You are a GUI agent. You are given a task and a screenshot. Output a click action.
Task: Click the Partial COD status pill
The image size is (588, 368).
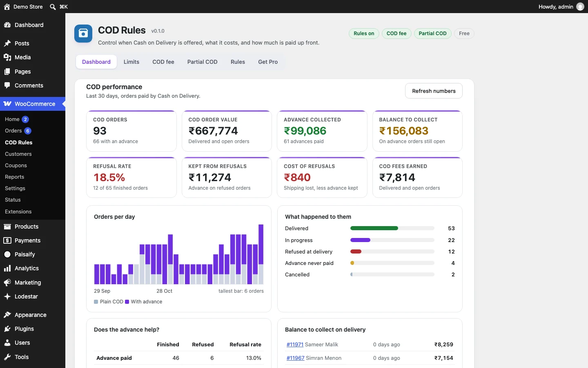(x=433, y=34)
